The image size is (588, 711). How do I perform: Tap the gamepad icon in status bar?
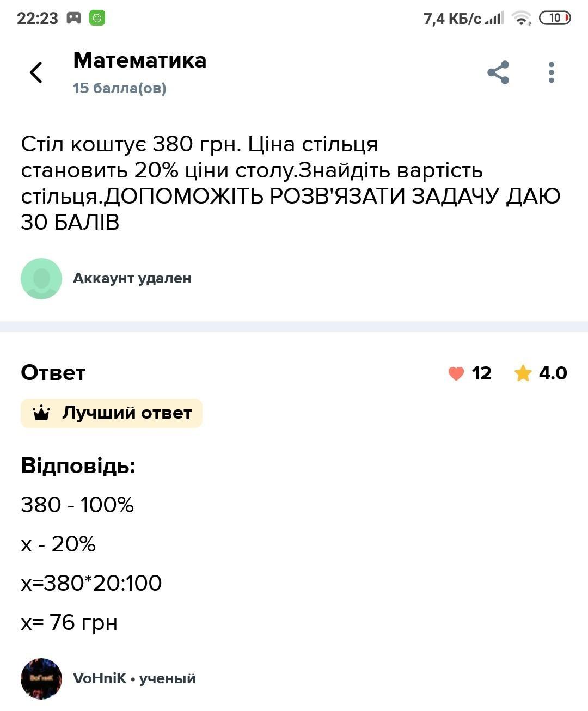pyautogui.click(x=73, y=18)
